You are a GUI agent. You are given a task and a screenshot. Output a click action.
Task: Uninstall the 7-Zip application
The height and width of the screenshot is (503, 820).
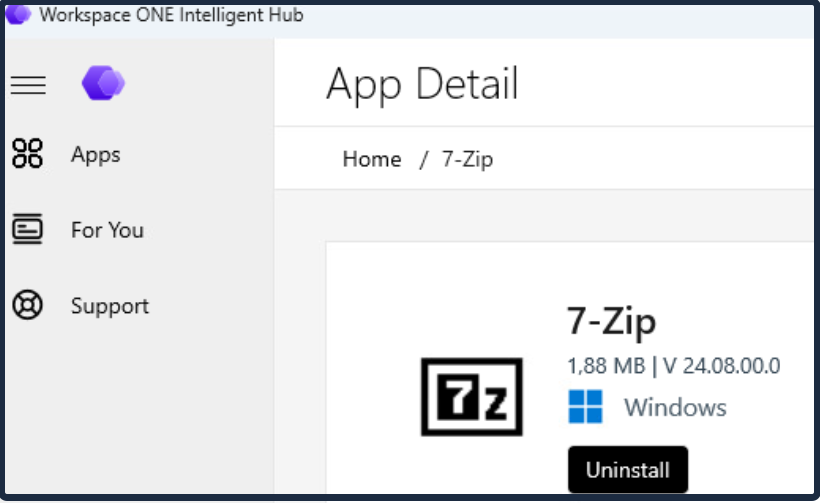tap(628, 470)
